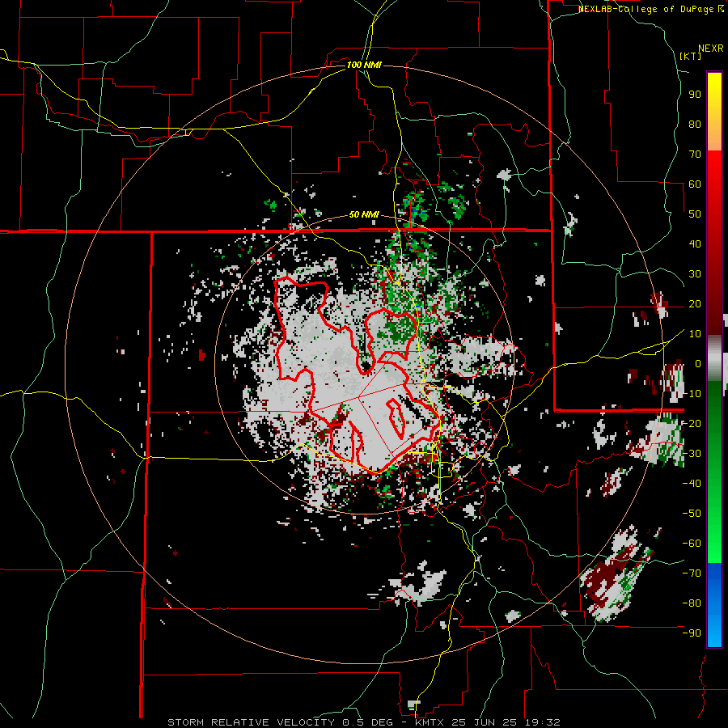This screenshot has height=728, width=728.
Task: Select the positive 30 value on velocity scale
Action: [695, 274]
